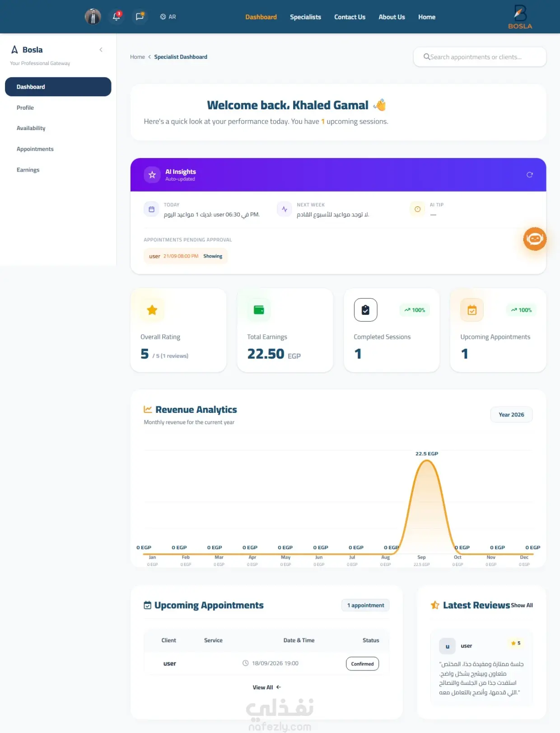This screenshot has width=560, height=733.
Task: Refresh the AI Insights panel
Action: 530,175
